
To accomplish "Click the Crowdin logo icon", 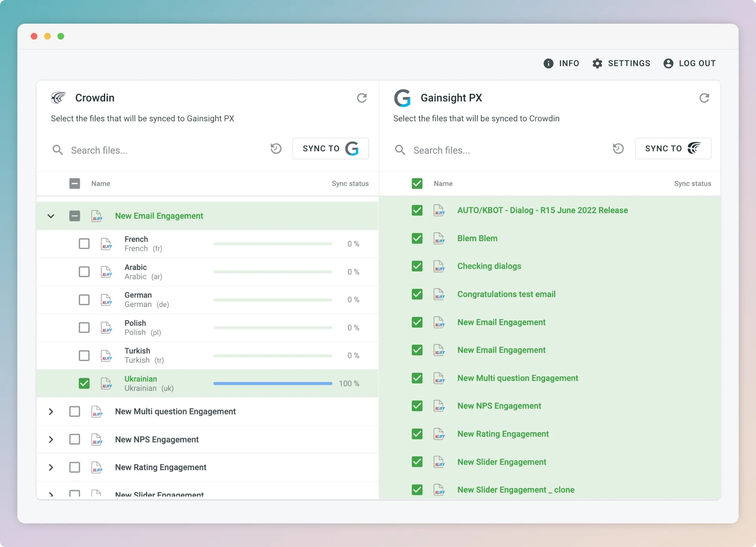I will (58, 97).
